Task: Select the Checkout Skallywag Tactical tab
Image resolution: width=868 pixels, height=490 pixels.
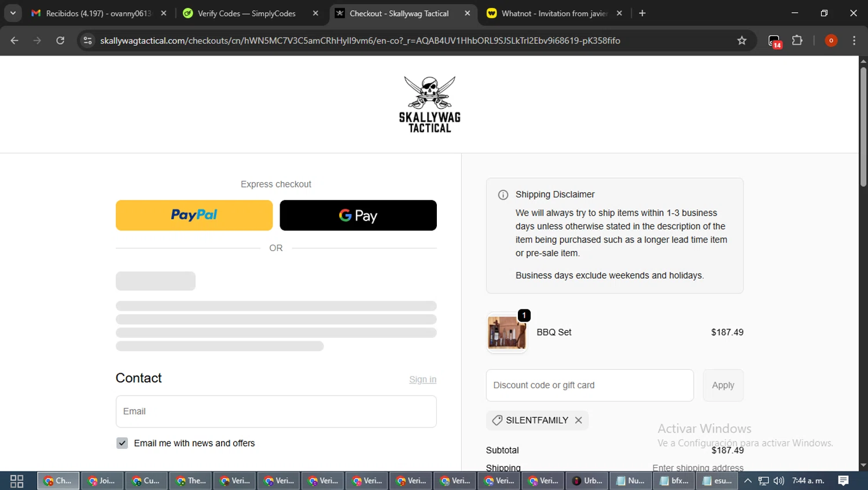Action: 399,13
